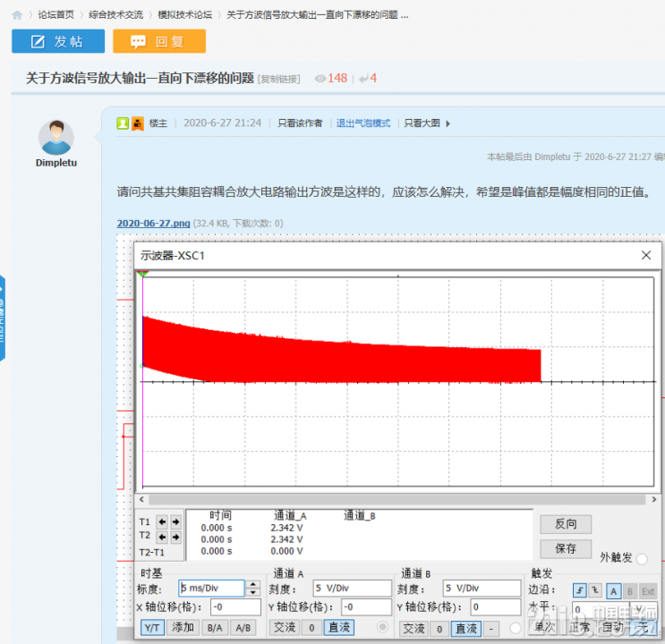Close the 示波器-XSC1 oscilloscope window

[646, 255]
